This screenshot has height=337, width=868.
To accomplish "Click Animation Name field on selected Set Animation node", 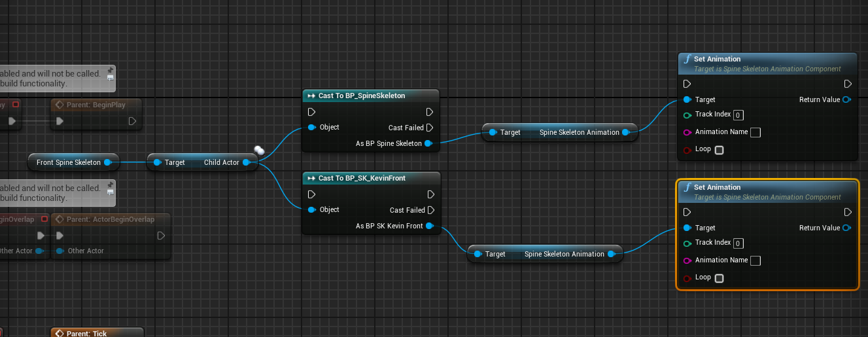I will click(x=755, y=261).
